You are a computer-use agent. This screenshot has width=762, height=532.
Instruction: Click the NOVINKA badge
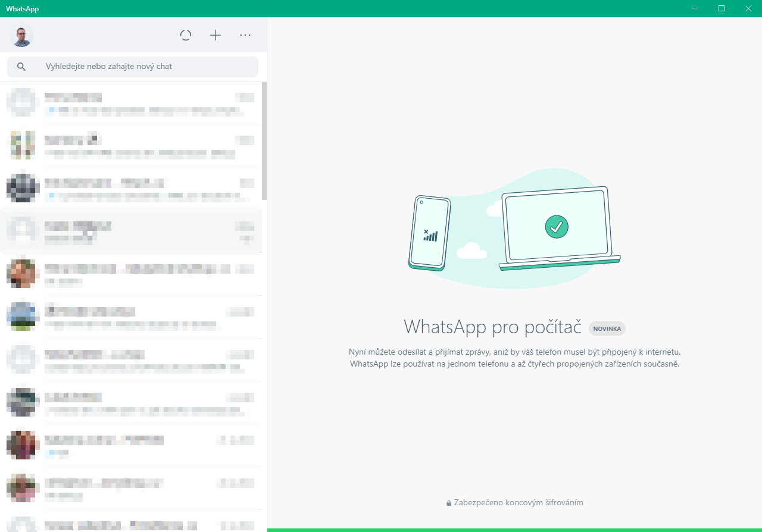coord(607,328)
